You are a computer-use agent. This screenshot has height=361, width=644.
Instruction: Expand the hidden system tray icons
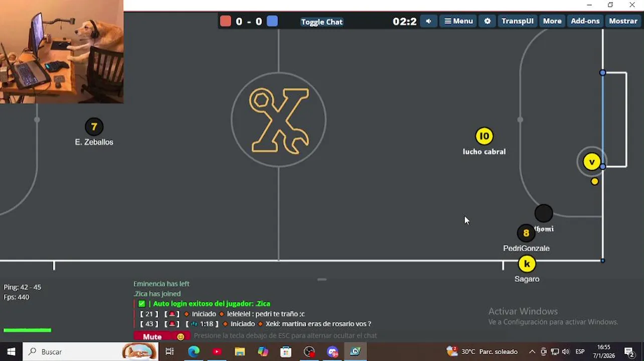tap(532, 351)
